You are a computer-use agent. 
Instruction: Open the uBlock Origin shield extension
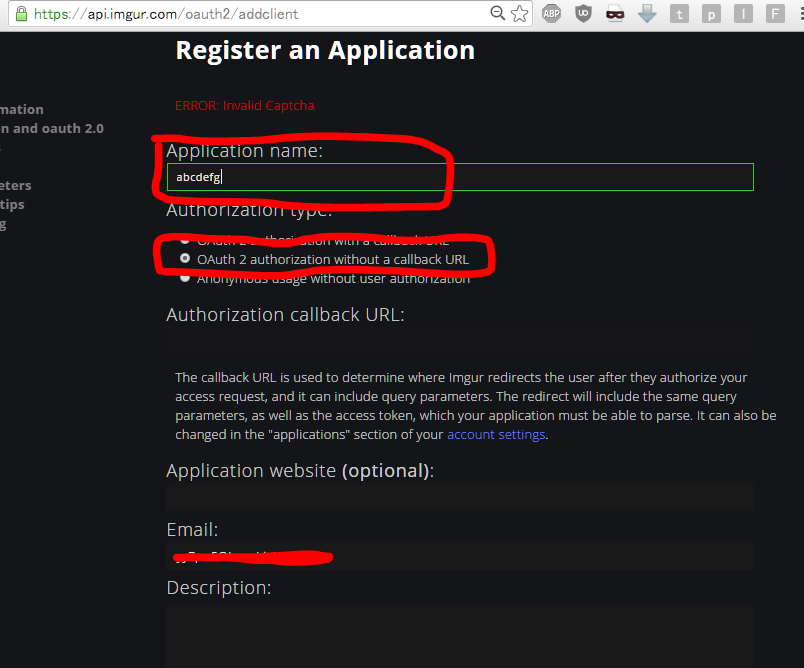point(583,14)
